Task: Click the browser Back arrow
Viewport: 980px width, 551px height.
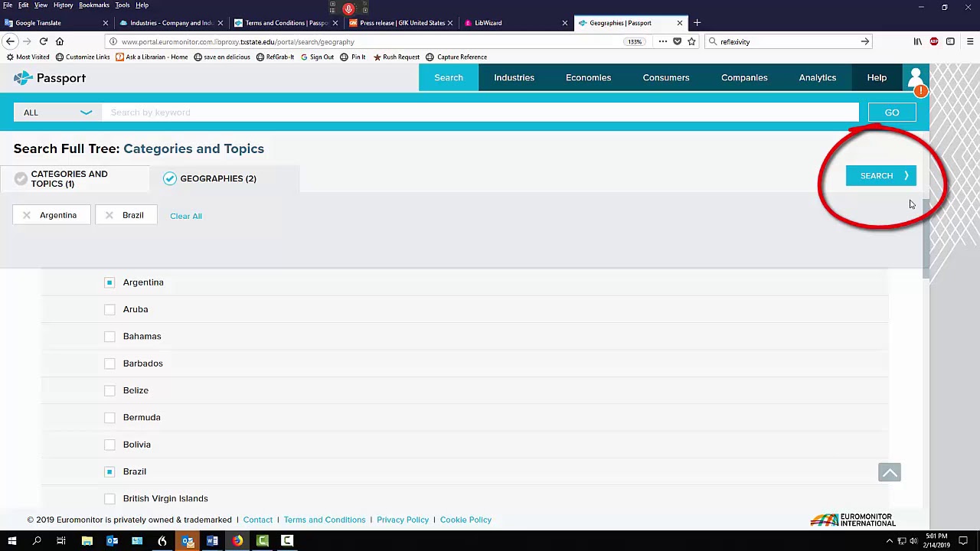Action: point(10,41)
